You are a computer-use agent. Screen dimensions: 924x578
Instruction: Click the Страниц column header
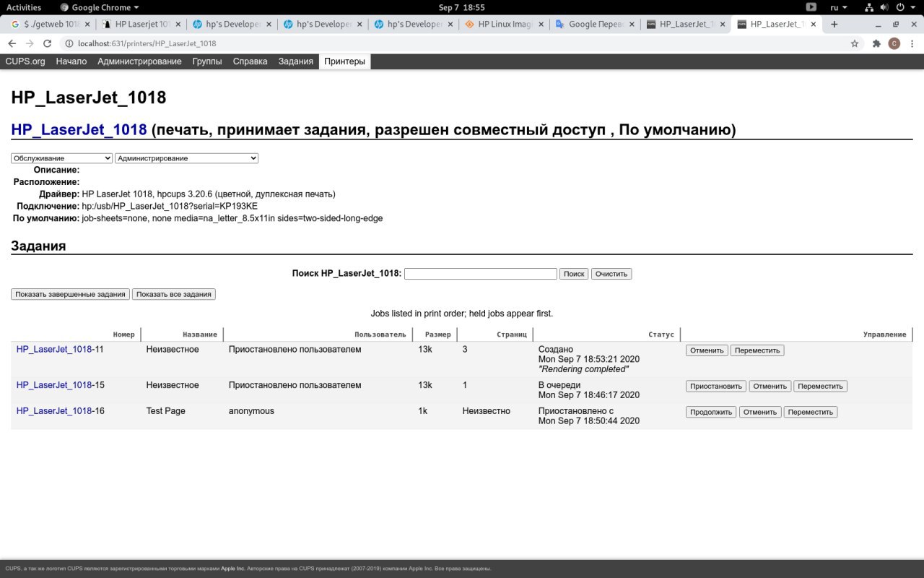pyautogui.click(x=512, y=335)
